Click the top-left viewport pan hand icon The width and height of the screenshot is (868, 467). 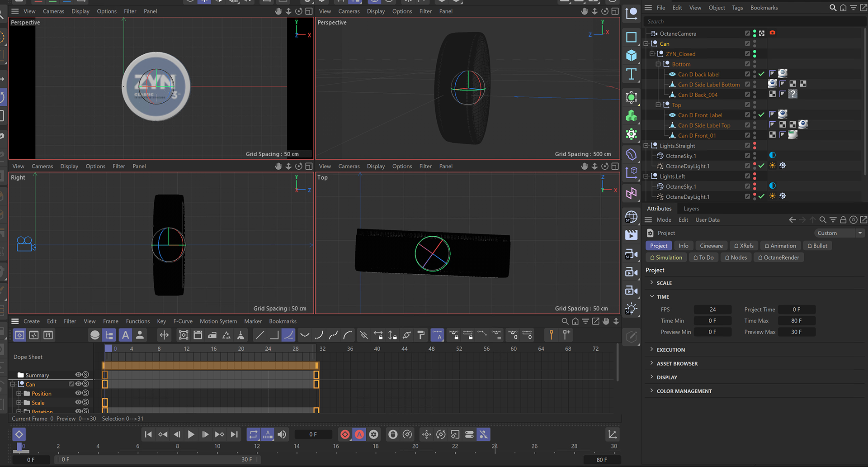278,11
